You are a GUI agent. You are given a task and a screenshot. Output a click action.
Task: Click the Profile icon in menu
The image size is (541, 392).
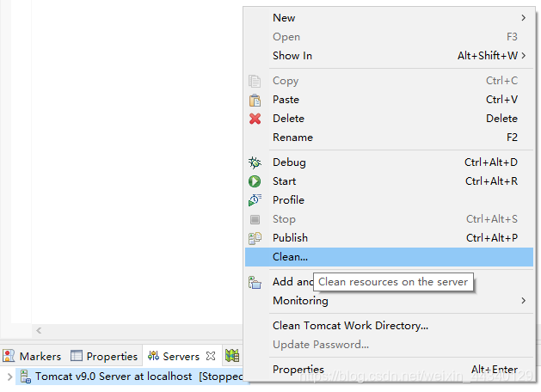[255, 200]
